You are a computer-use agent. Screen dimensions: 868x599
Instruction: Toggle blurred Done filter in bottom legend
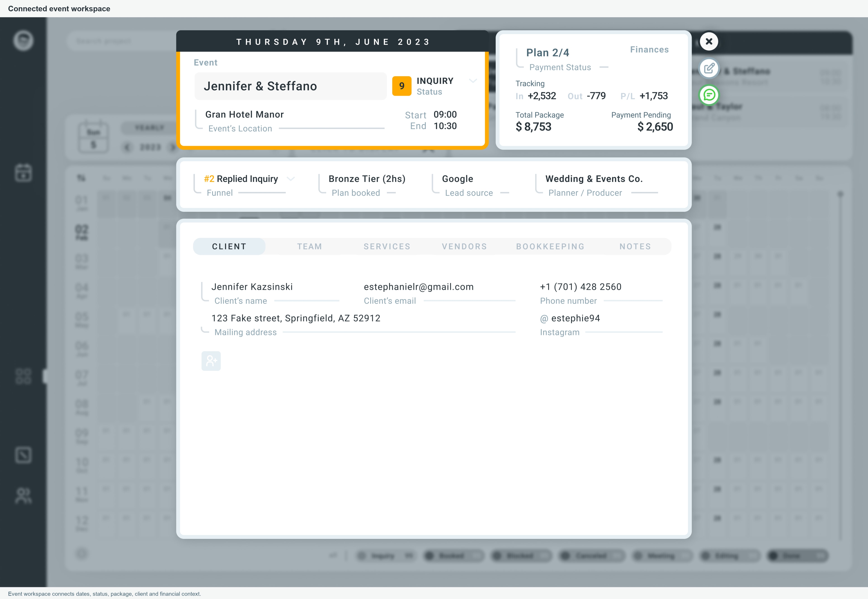click(797, 555)
